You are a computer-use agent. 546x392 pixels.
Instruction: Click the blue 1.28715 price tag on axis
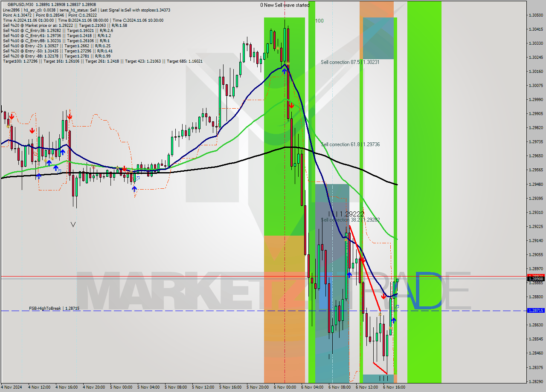536,311
